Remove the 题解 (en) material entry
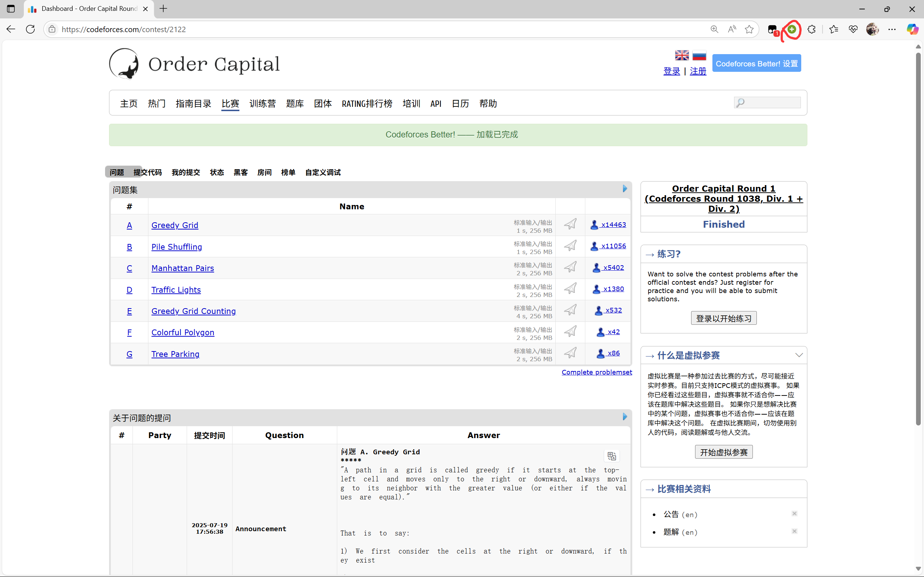The width and height of the screenshot is (924, 577). click(794, 531)
